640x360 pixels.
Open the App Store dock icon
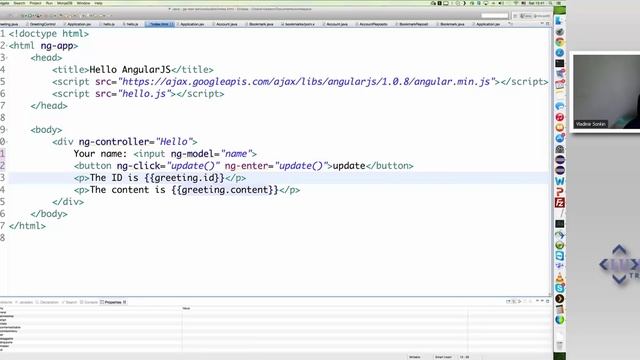coord(560,138)
